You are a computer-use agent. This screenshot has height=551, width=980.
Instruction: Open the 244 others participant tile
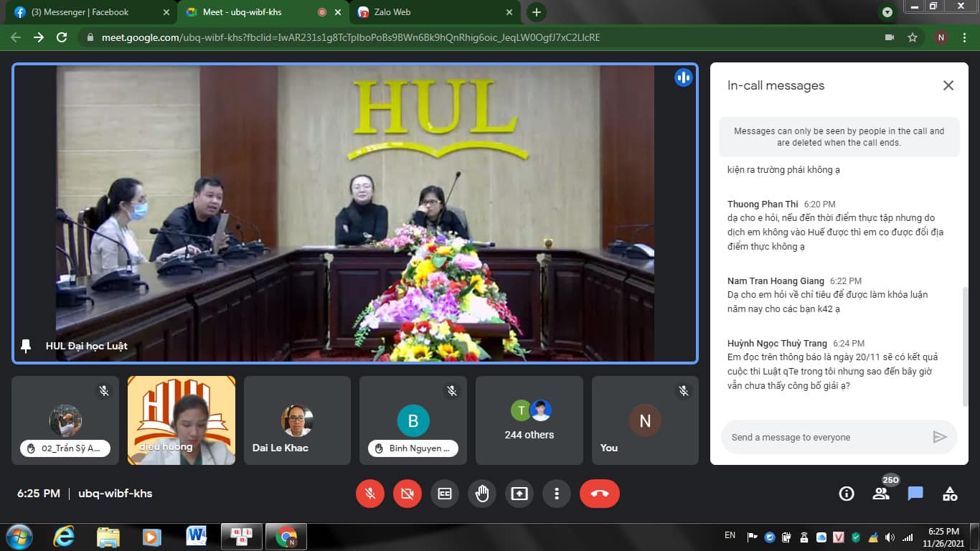click(529, 420)
